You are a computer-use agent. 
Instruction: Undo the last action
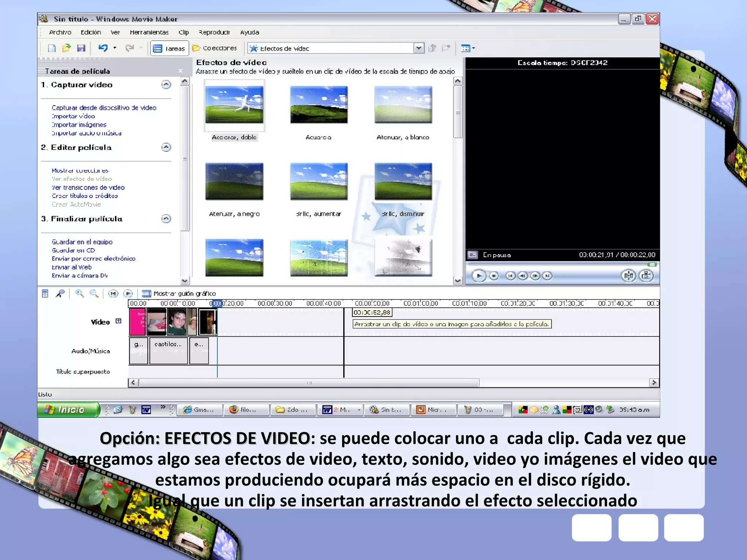pyautogui.click(x=103, y=48)
